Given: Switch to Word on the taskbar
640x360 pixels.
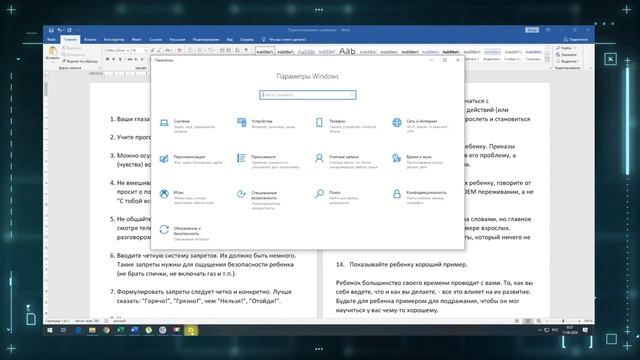Looking at the screenshot, I should click(x=134, y=330).
